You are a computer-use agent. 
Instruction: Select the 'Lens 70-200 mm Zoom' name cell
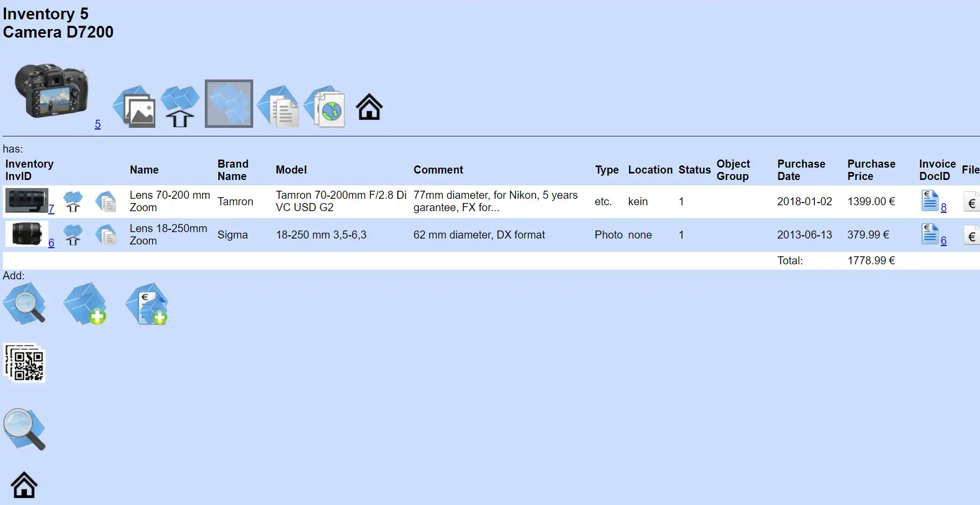[170, 201]
